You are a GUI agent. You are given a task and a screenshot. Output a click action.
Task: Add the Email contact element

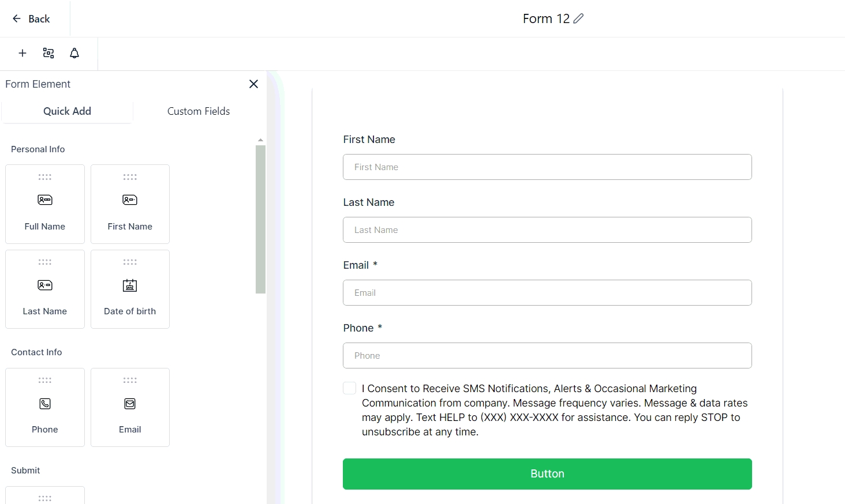tap(130, 407)
